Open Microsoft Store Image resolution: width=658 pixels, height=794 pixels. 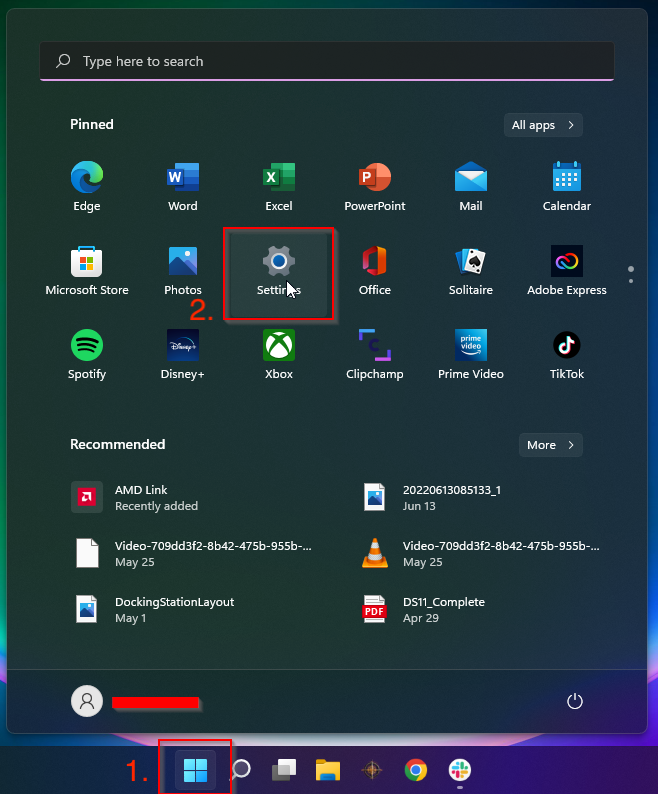[x=87, y=270]
